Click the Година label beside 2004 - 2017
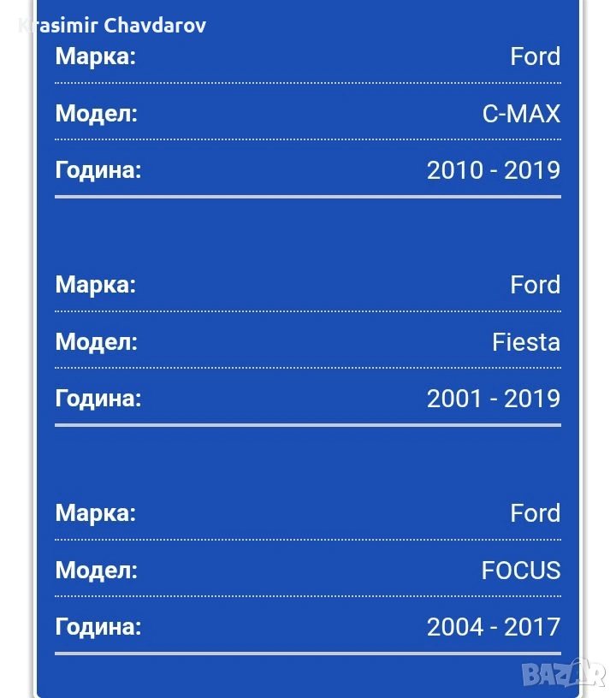Screen dimensions: 616x698 click(x=98, y=627)
